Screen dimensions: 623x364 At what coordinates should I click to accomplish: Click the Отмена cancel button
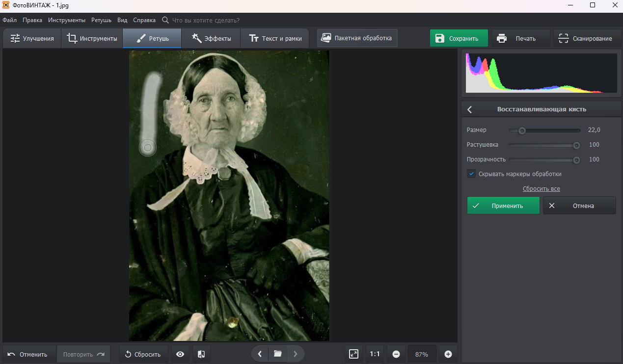(x=579, y=206)
